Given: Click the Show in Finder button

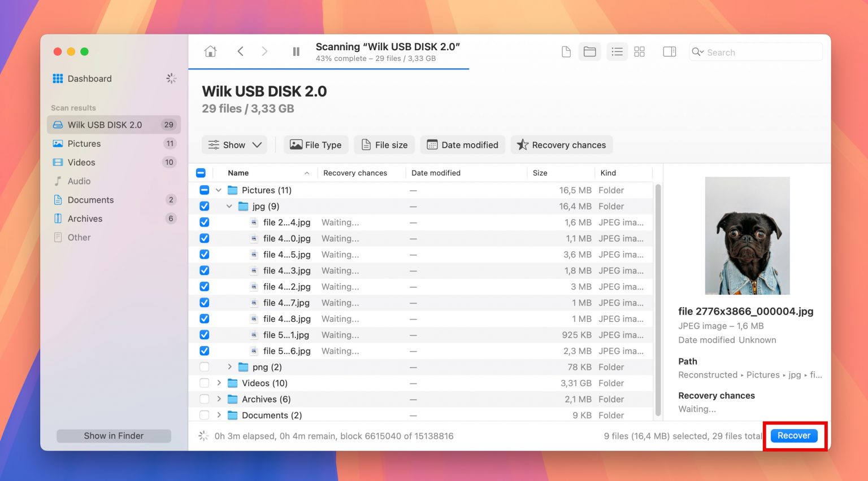Looking at the screenshot, I should point(113,435).
